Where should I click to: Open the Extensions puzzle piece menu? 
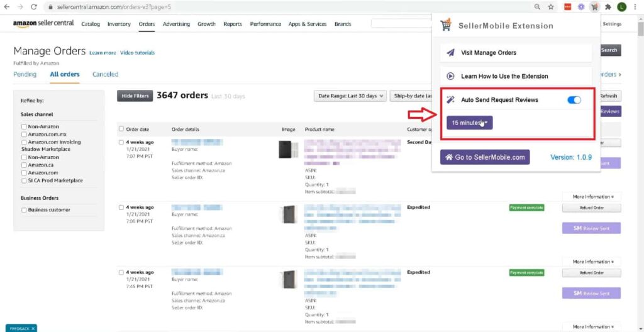click(608, 7)
